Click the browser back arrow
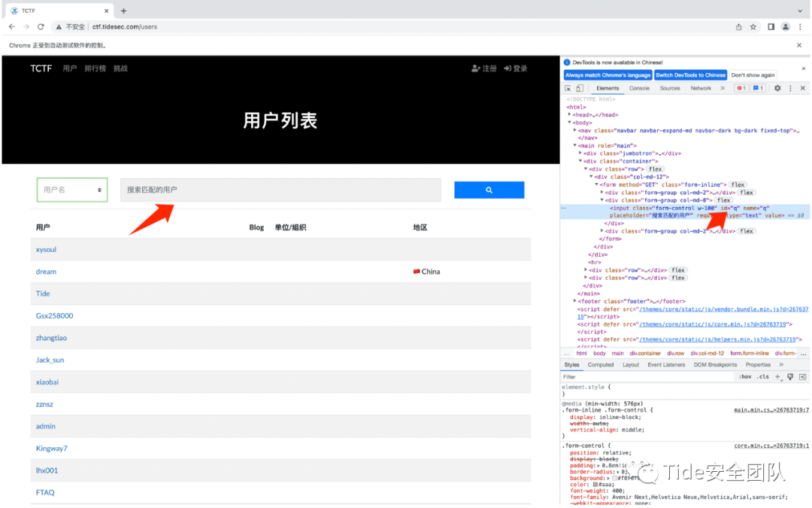The image size is (812, 508). coord(12,26)
